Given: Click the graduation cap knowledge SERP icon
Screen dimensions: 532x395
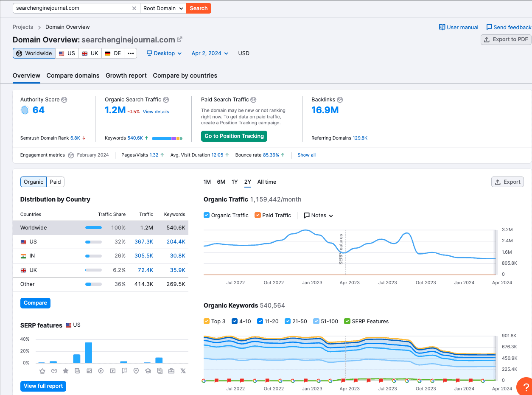Looking at the screenshot, I should (x=148, y=371).
